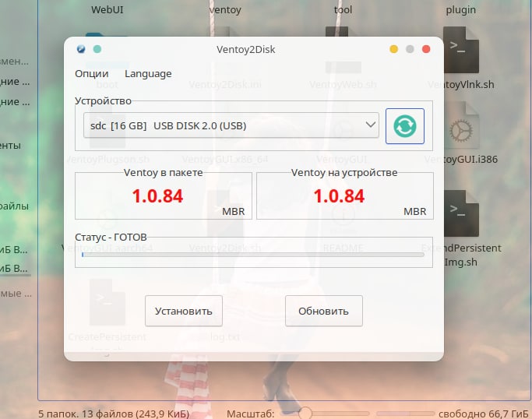
Task: Click the yellow minimize window button
Action: pyautogui.click(x=393, y=49)
